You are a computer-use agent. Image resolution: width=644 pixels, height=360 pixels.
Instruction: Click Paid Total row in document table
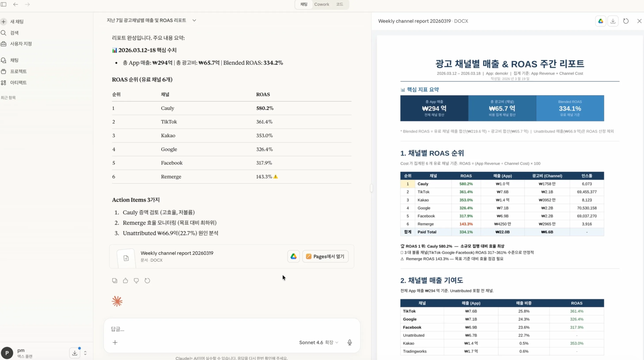(502, 232)
